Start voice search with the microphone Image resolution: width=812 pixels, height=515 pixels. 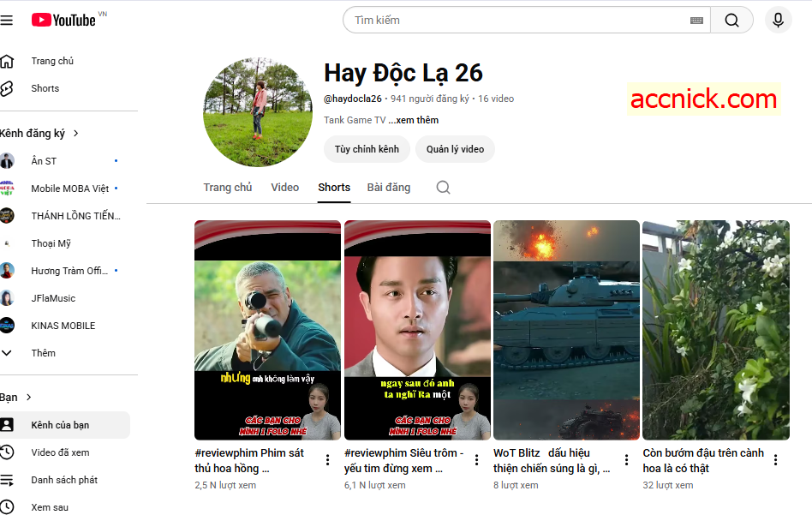(778, 21)
